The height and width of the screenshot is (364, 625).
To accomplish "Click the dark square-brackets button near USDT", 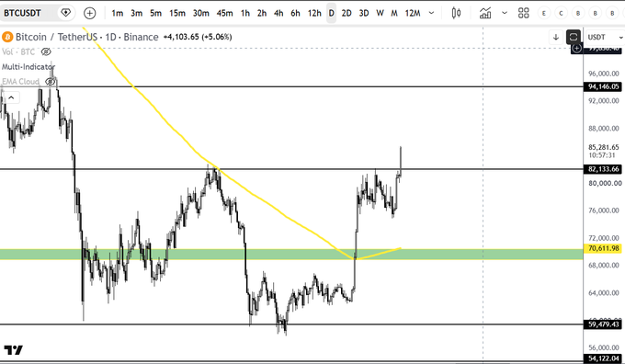I will tap(574, 38).
